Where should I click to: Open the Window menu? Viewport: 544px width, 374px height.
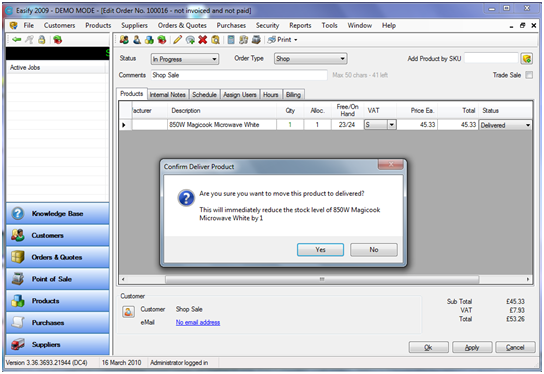tap(359, 25)
